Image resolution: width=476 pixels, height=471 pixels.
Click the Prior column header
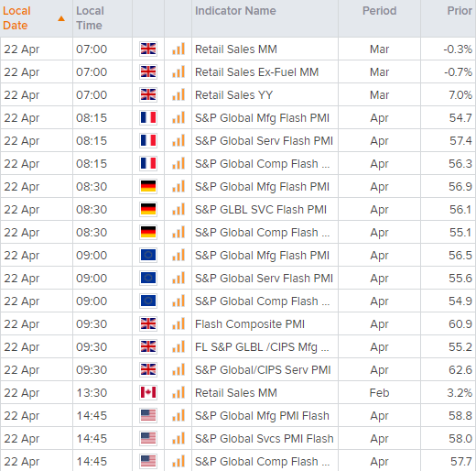(460, 11)
